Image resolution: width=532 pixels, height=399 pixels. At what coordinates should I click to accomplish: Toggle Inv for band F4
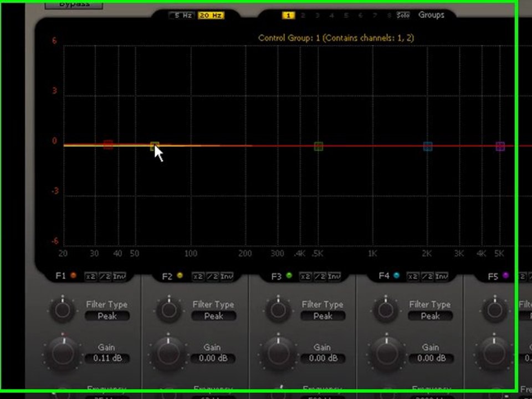point(442,277)
